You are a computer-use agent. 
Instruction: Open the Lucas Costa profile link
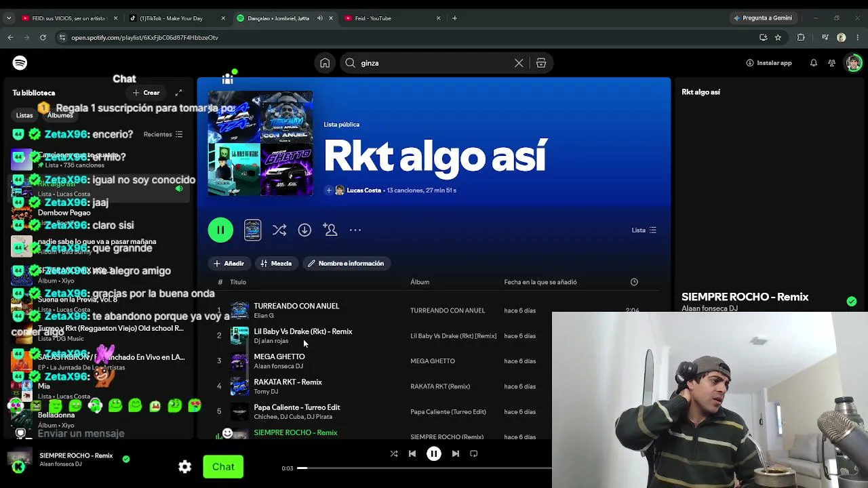pyautogui.click(x=363, y=190)
